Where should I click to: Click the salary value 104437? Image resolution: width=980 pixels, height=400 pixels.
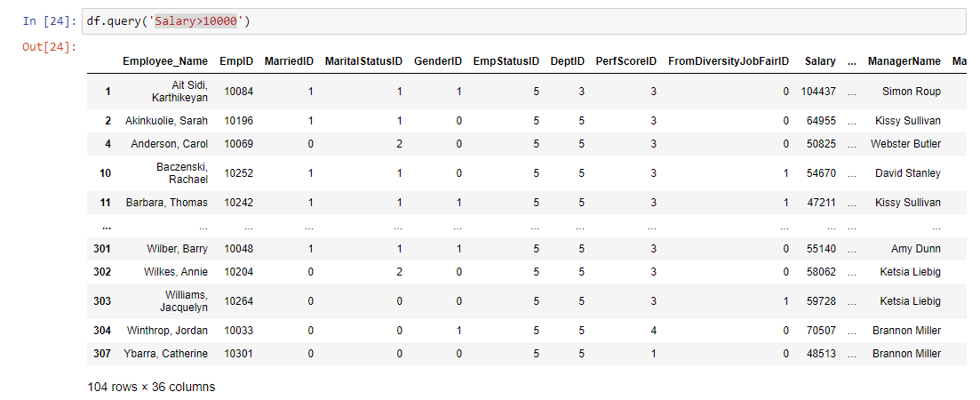[x=818, y=92]
